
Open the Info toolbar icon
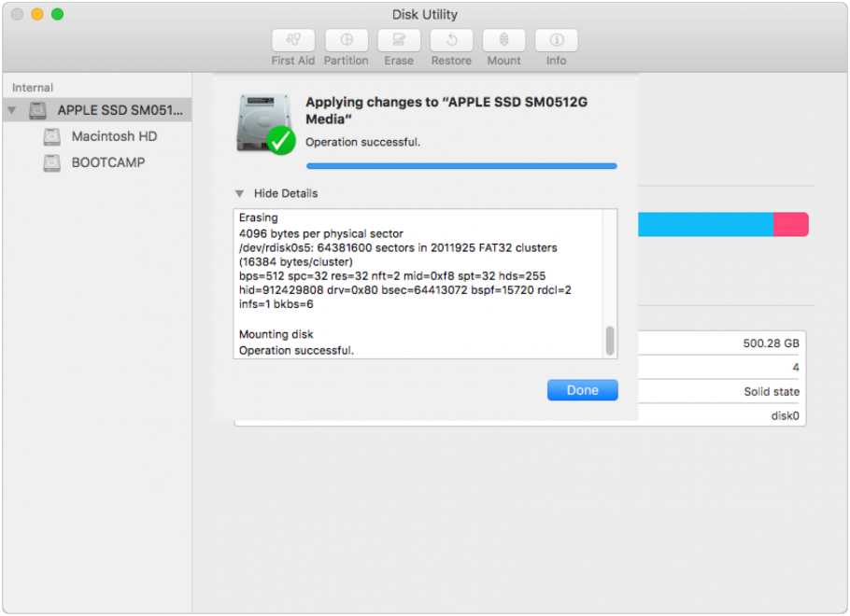[556, 40]
